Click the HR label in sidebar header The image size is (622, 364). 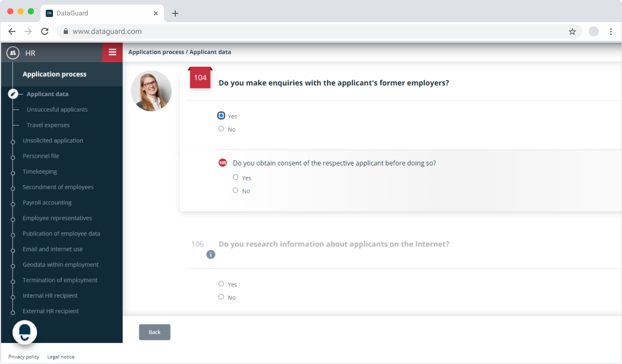point(30,53)
